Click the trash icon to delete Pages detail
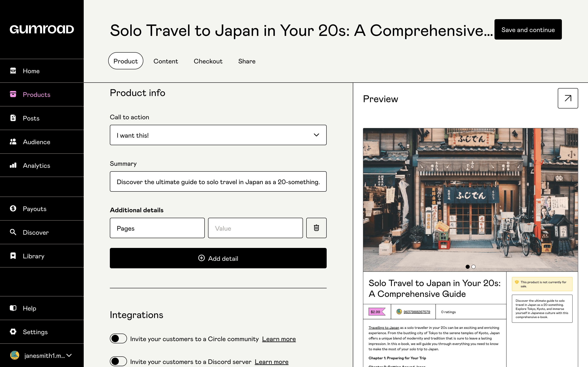The height and width of the screenshot is (367, 588). click(x=316, y=228)
